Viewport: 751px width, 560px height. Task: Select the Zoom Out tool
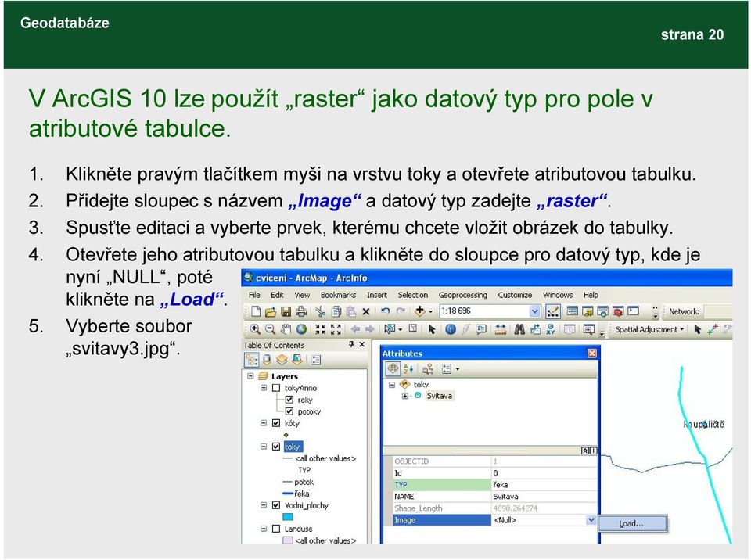(270, 329)
